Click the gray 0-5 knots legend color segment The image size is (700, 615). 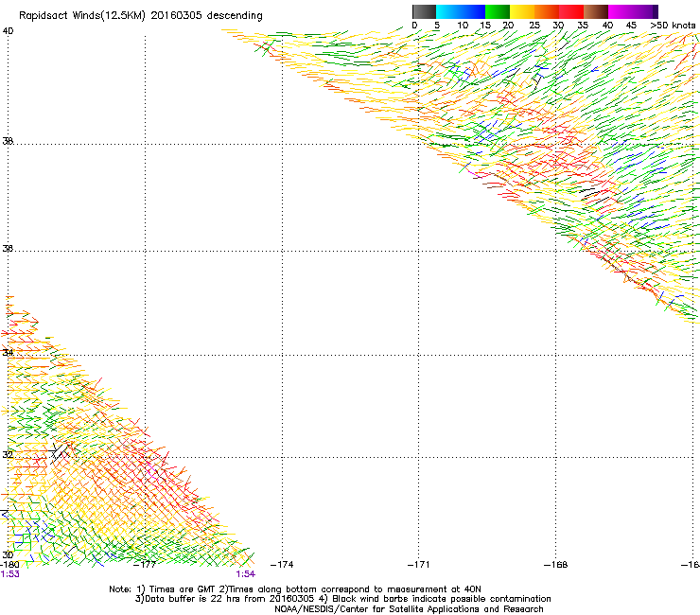click(424, 11)
